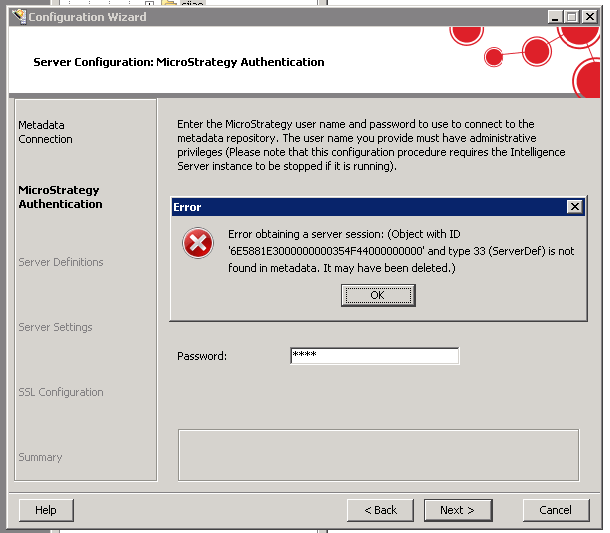Maximize the Configuration Wizard window
610x533 pixels.
(x=572, y=17)
